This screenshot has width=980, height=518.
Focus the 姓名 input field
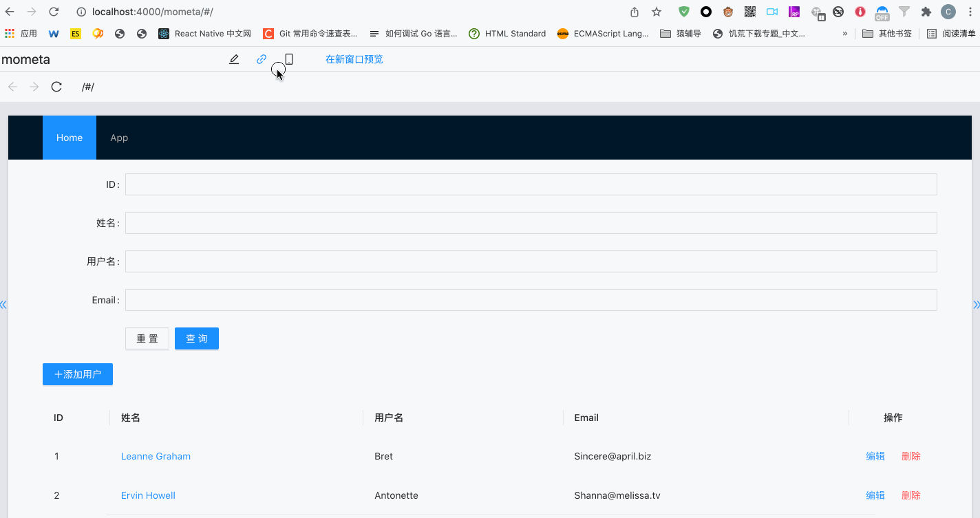click(531, 223)
